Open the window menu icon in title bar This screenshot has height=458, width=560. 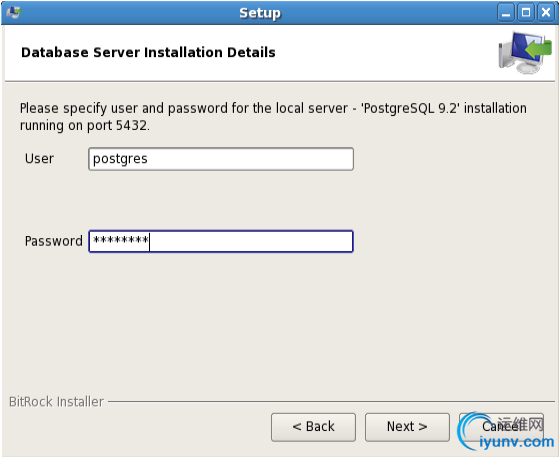coord(14,12)
